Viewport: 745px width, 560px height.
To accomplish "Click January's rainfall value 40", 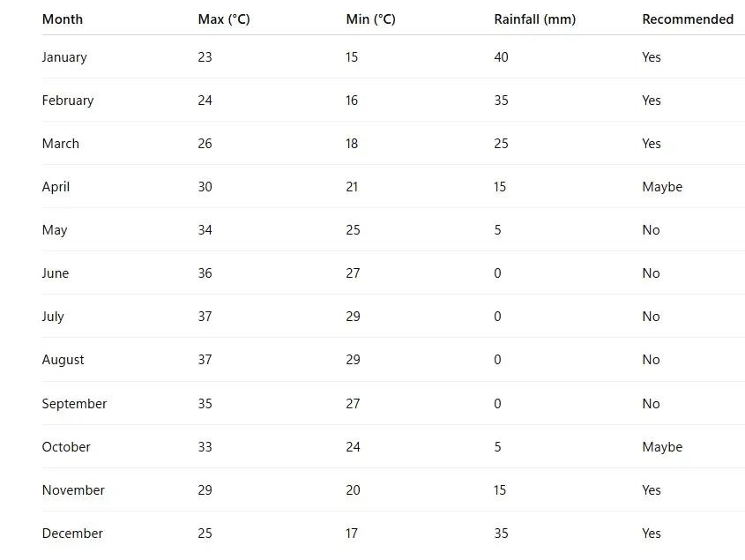I will click(x=501, y=57).
